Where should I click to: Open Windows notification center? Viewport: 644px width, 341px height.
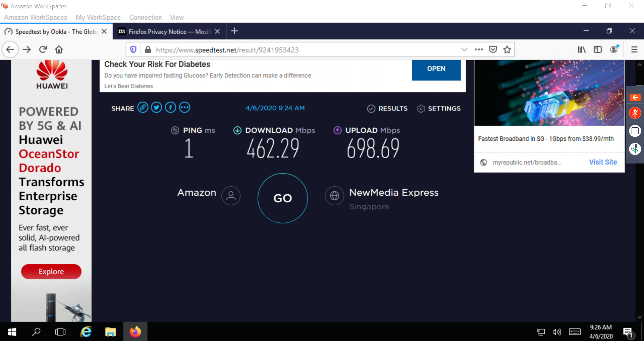pos(628,332)
